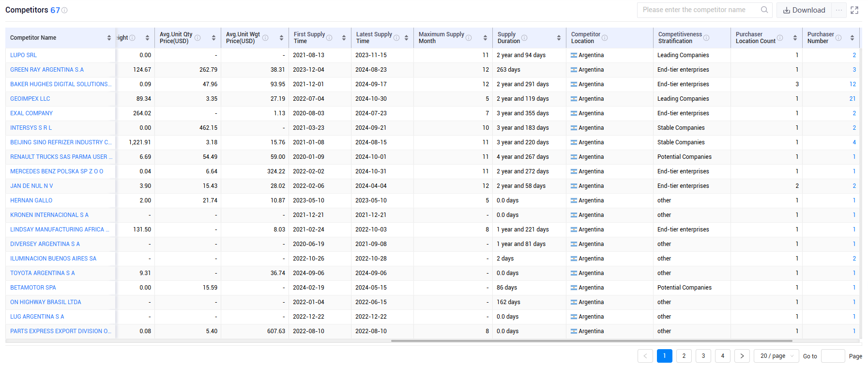The width and height of the screenshot is (868, 369).
Task: Click info icon on Purchaser Number header
Action: point(838,38)
